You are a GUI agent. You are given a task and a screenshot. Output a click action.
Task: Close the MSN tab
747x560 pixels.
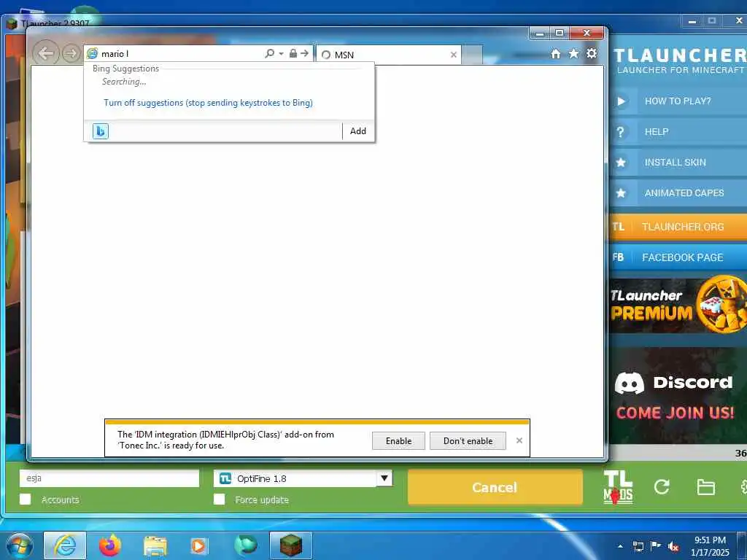point(454,55)
